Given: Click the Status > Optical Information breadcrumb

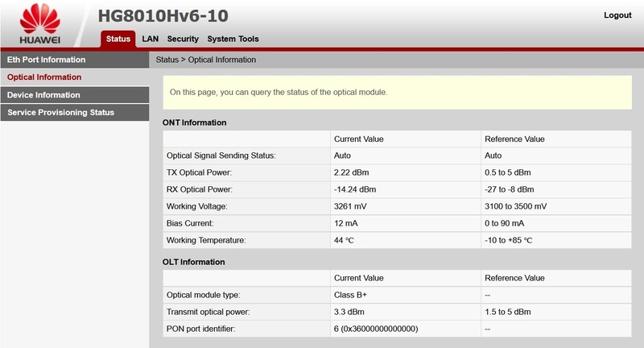Looking at the screenshot, I should pyautogui.click(x=205, y=60).
